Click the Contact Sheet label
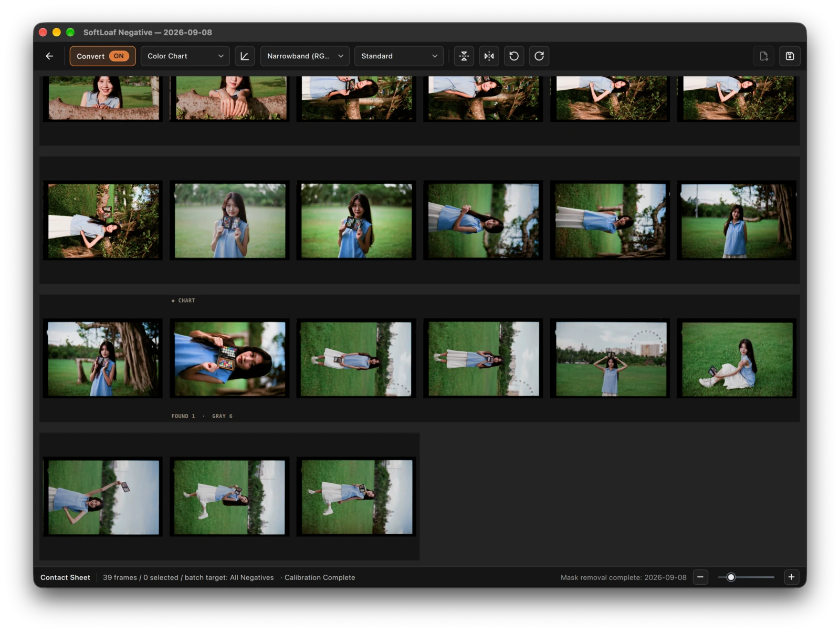 point(65,577)
